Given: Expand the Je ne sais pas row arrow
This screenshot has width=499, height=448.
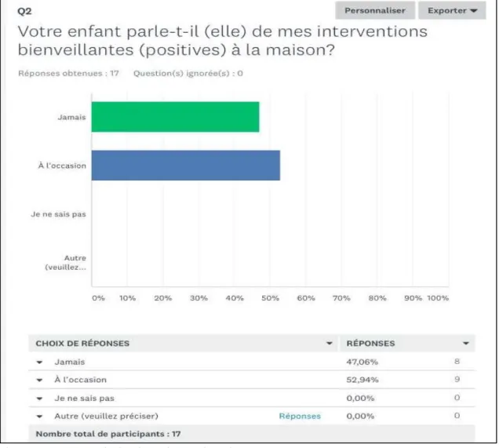Looking at the screenshot, I should 39,399.
